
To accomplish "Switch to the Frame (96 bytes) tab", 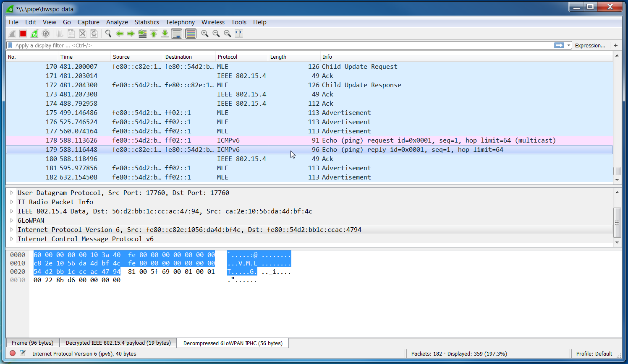I will tap(32, 343).
